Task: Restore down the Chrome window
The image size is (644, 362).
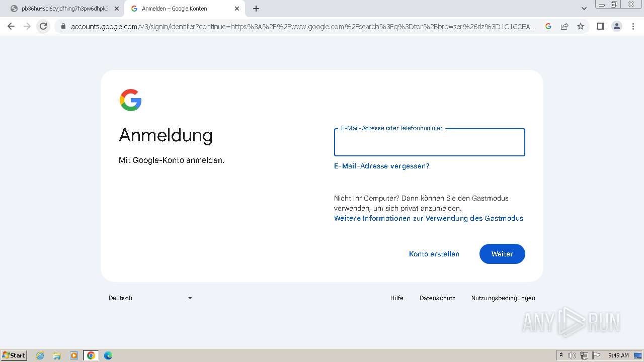Action: 614,4
